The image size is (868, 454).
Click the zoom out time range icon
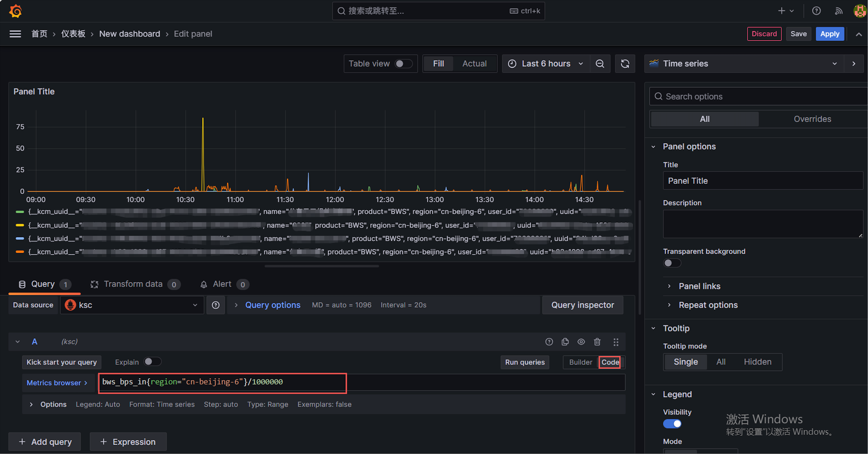pos(600,64)
